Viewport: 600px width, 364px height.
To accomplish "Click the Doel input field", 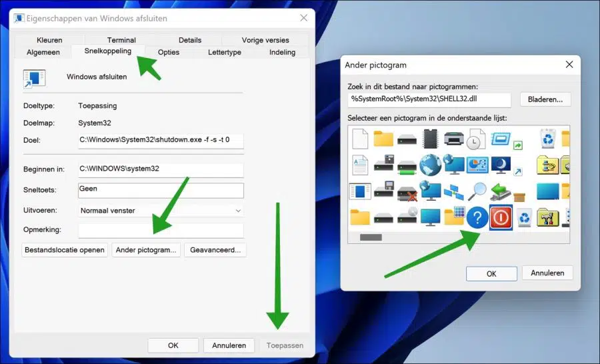I will [x=161, y=141].
